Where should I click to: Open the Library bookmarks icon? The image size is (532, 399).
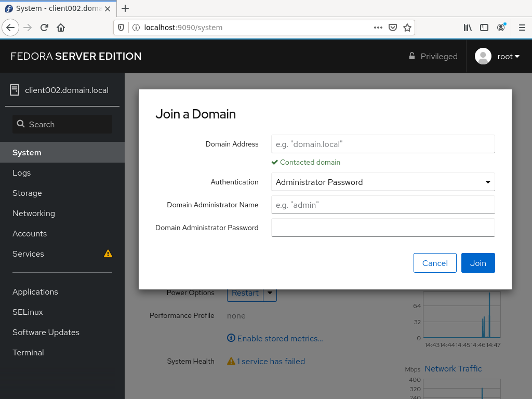[x=468, y=28]
